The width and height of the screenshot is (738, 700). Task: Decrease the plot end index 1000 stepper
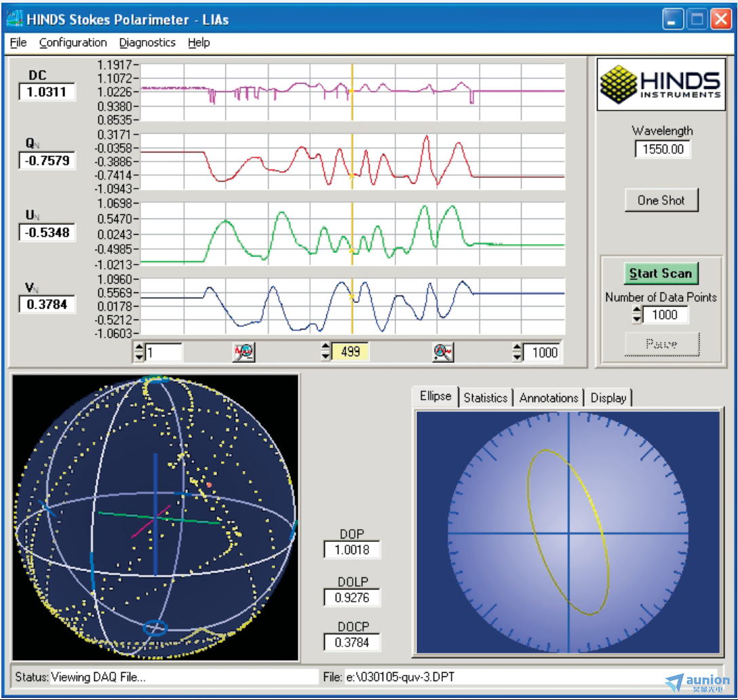[x=517, y=357]
